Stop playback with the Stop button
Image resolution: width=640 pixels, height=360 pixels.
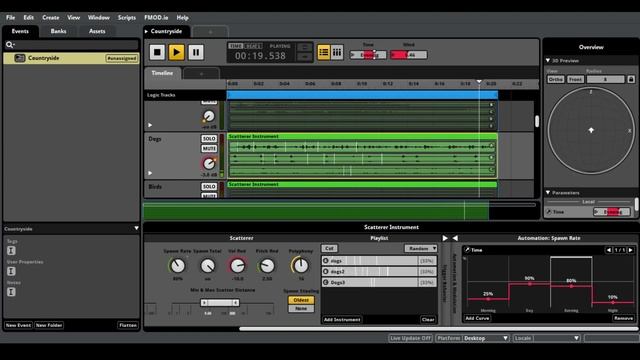pos(157,52)
